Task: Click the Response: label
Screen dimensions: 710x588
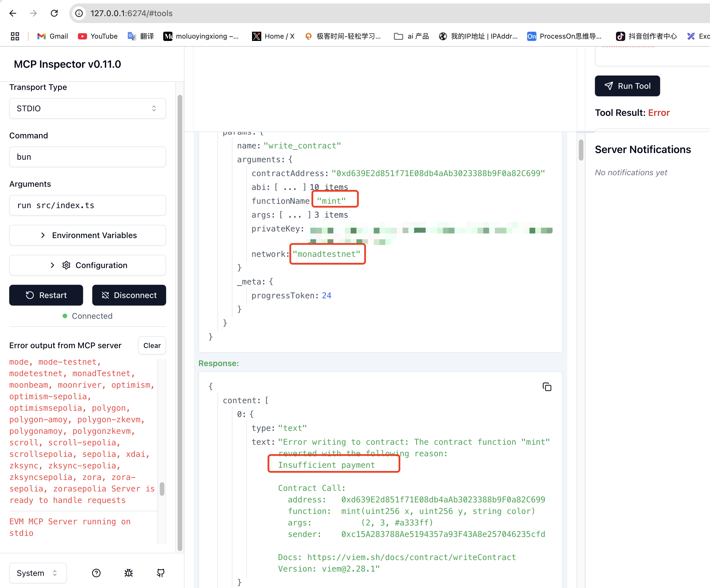Action: pyautogui.click(x=218, y=363)
